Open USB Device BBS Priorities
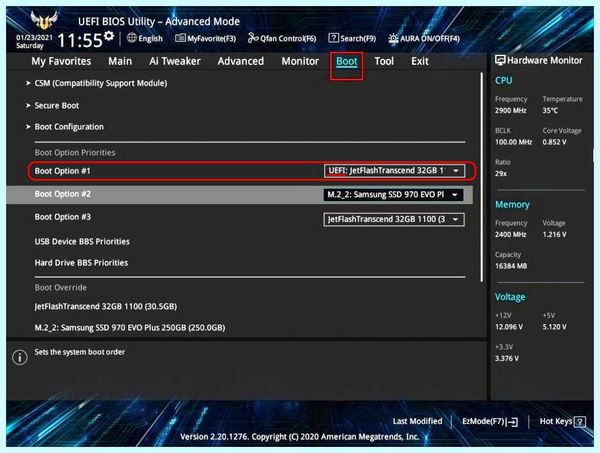This screenshot has width=600, height=453. (82, 241)
